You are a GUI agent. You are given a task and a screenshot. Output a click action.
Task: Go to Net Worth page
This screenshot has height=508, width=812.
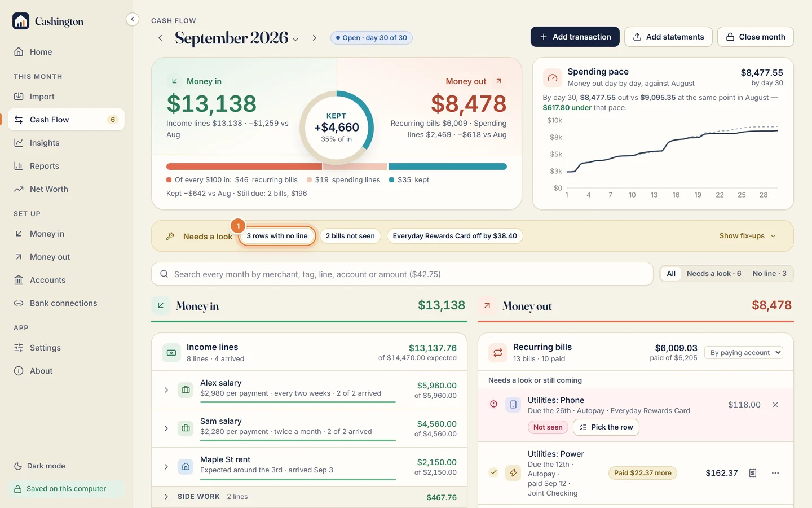[67, 189]
